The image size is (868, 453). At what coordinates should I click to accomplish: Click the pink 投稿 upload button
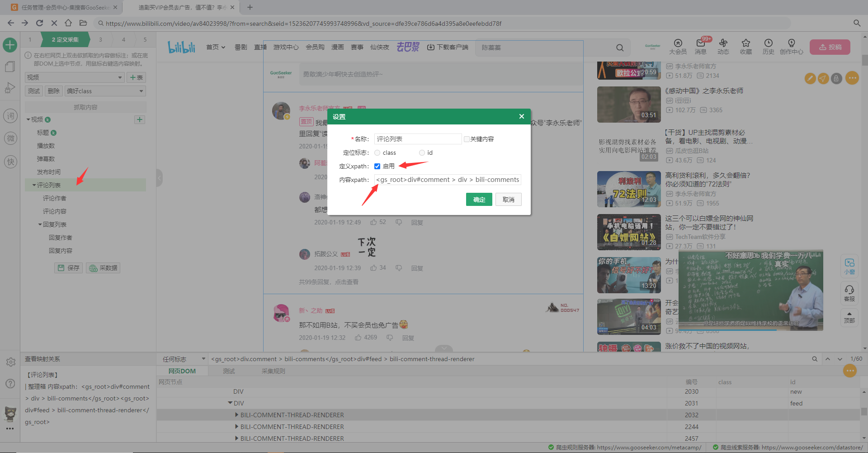pyautogui.click(x=830, y=47)
